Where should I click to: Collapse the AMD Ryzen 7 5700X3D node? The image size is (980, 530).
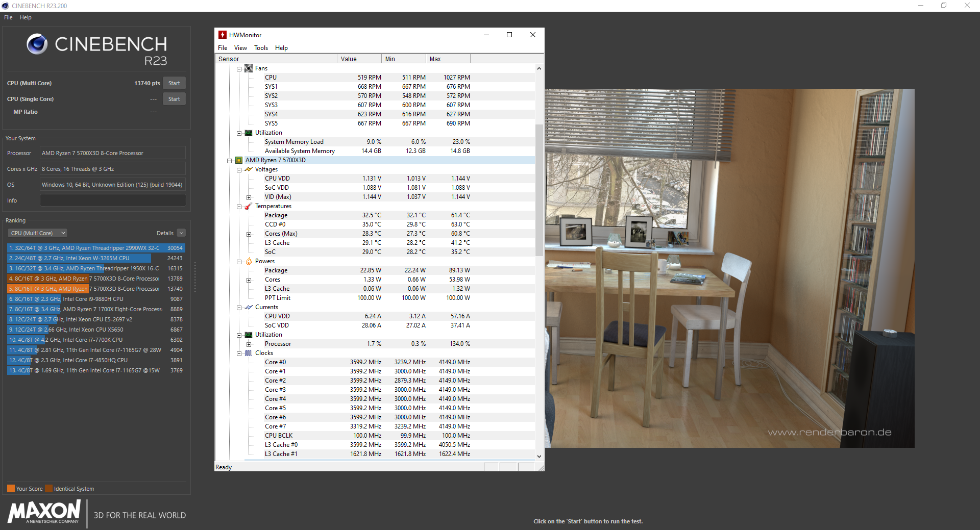coord(230,161)
